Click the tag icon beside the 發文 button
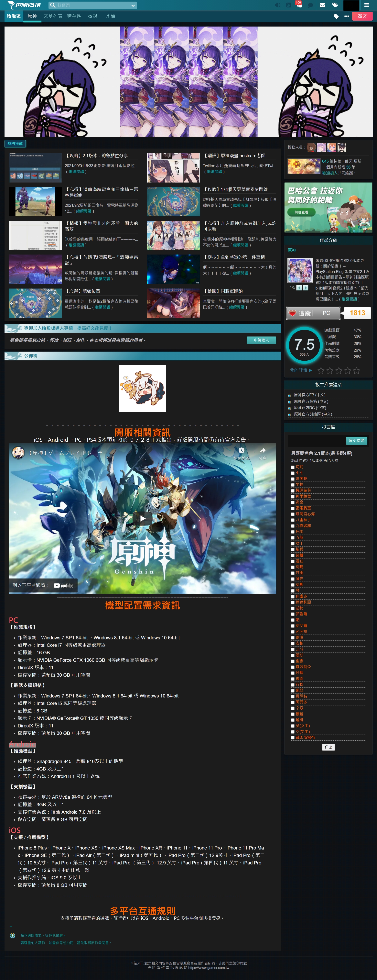This screenshot has height=980, width=377. pos(336,16)
